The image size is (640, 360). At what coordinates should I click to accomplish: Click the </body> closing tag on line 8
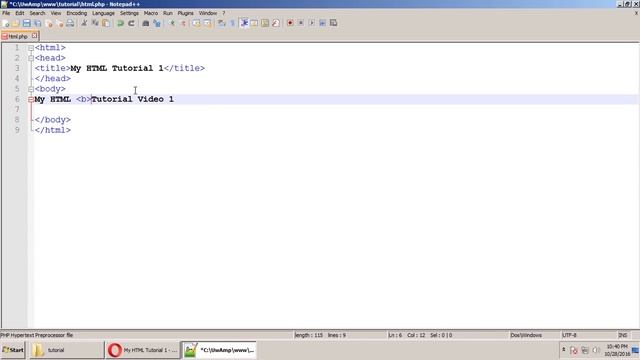tap(53, 120)
